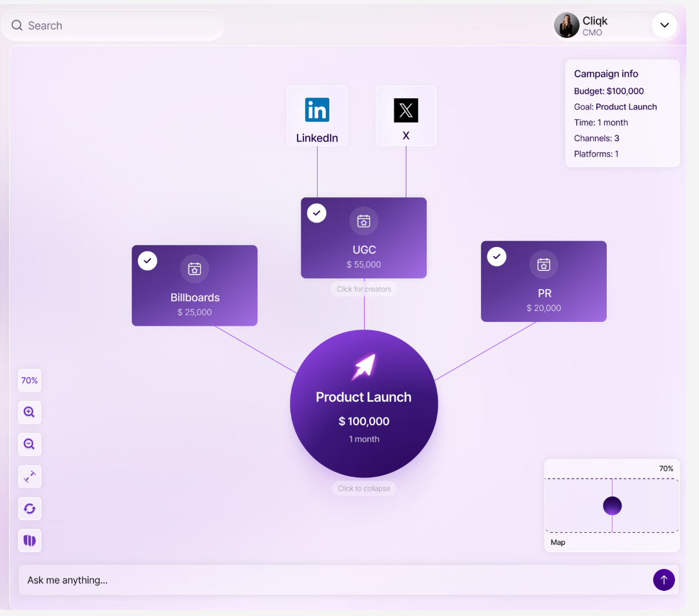This screenshot has height=616, width=699.
Task: Open the profile dropdown next to Cliqk
Action: click(664, 25)
